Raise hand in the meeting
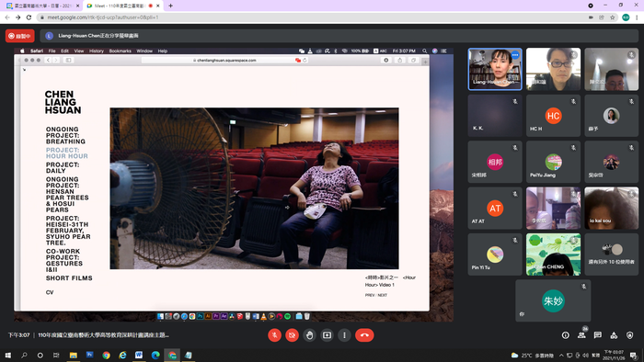 tap(309, 335)
